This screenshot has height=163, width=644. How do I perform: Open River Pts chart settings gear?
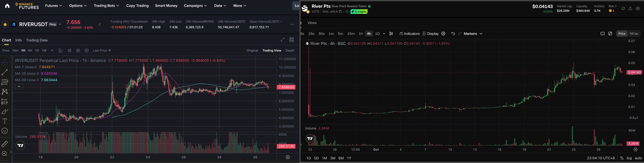click(443, 34)
